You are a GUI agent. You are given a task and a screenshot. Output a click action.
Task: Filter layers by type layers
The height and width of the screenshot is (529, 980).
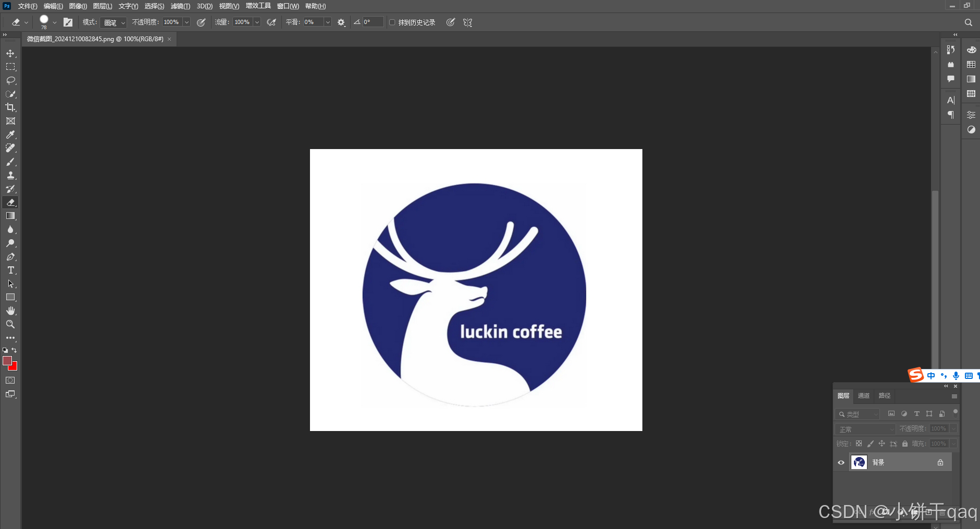point(917,414)
